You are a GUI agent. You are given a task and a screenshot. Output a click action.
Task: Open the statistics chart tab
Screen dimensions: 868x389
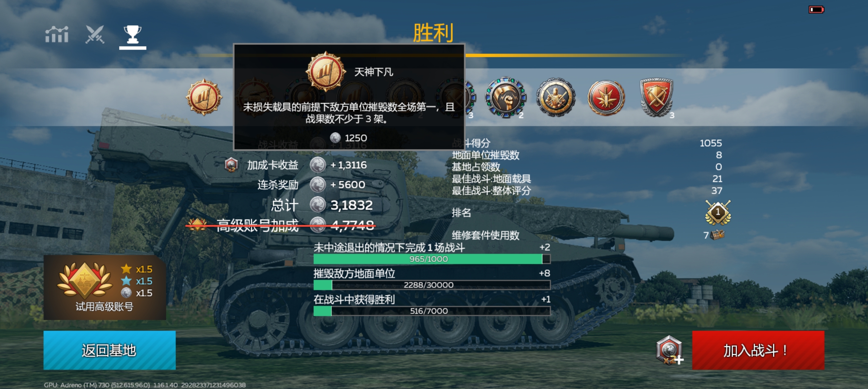click(57, 35)
